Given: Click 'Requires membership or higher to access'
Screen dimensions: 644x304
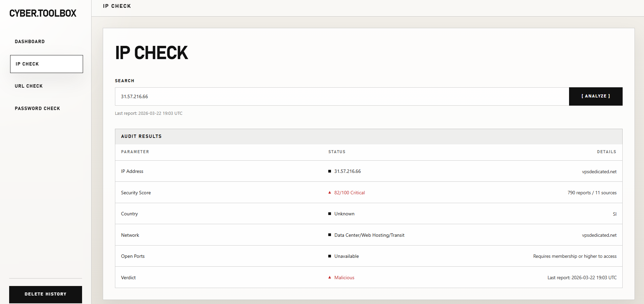Looking at the screenshot, I should pyautogui.click(x=575, y=256).
